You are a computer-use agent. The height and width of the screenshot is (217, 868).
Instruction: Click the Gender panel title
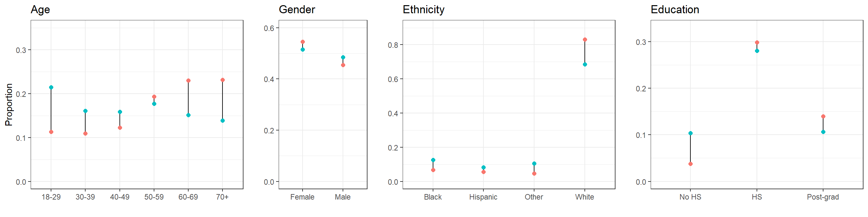[x=297, y=10]
